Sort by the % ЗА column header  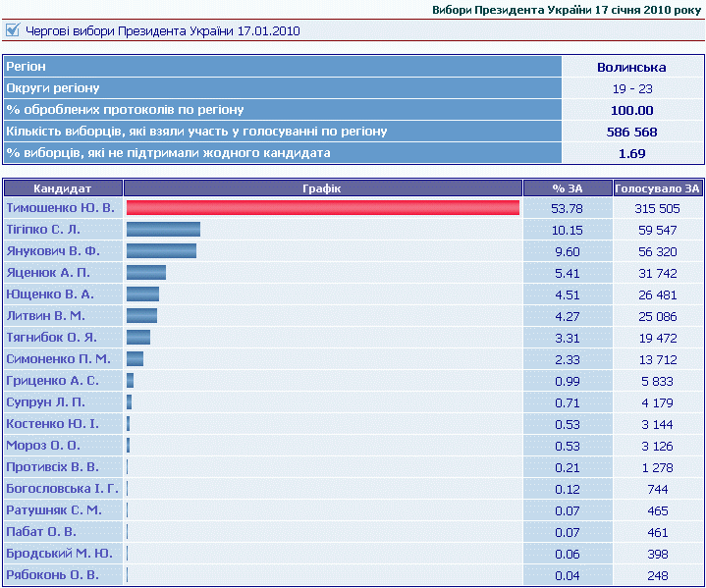[568, 187]
